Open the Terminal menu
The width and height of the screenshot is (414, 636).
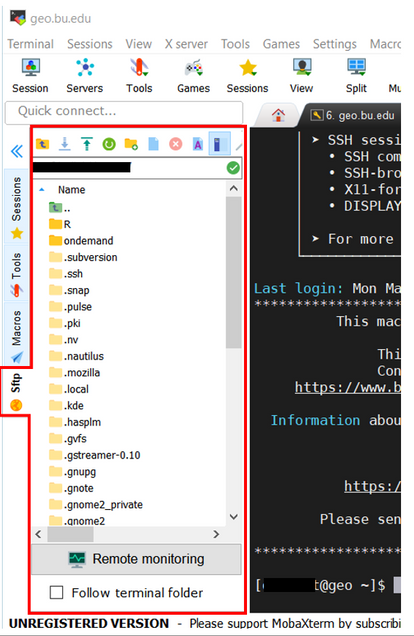[x=31, y=44]
